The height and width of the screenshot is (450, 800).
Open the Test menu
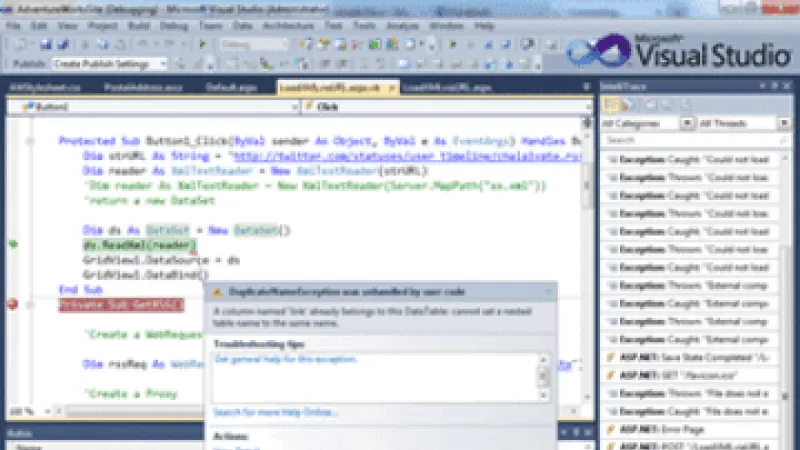pos(333,26)
